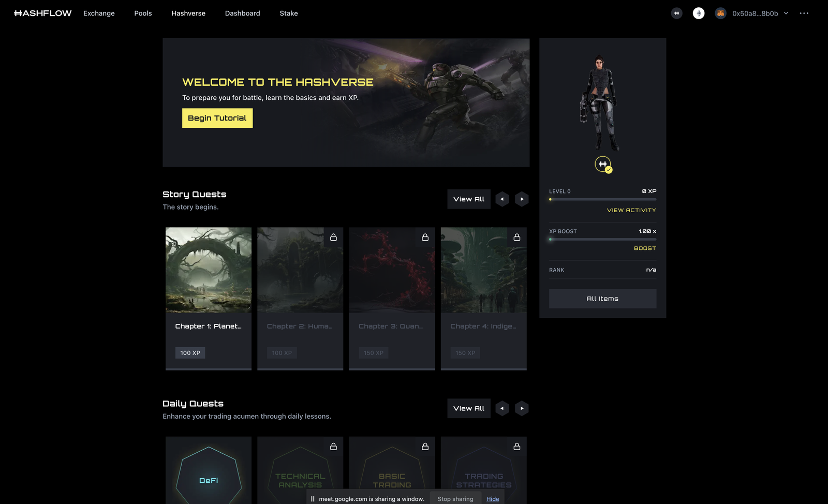Go to previous Daily Quests
The image size is (828, 504).
coord(502,408)
